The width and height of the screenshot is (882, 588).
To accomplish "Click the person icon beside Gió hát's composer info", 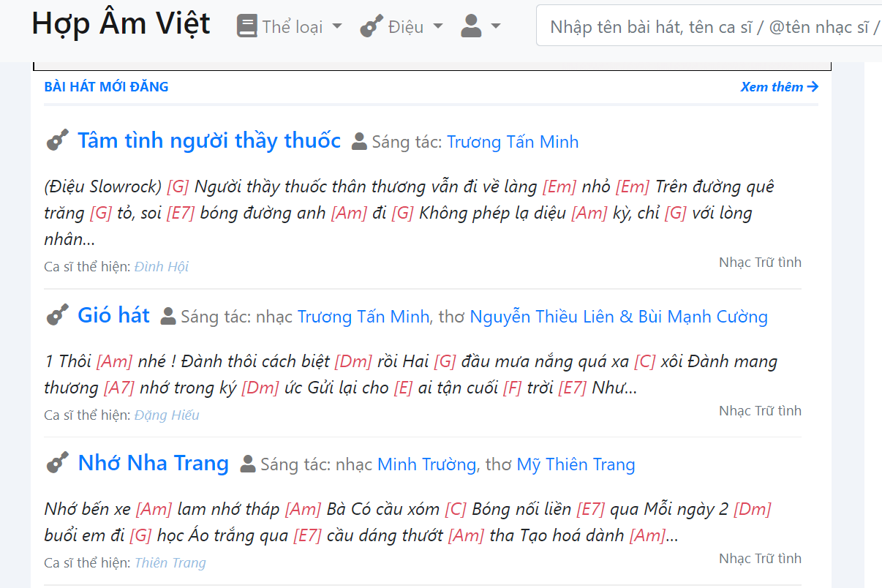I will coord(168,316).
